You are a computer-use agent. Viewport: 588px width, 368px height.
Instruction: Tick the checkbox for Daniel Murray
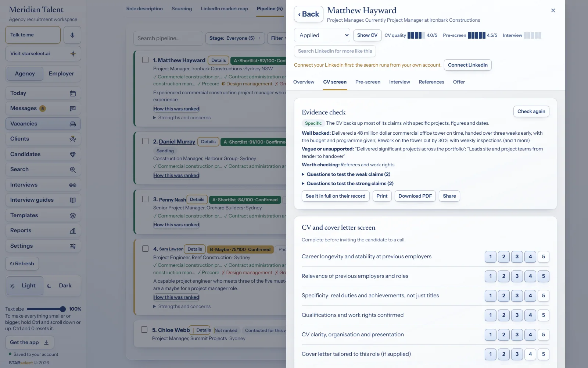click(x=146, y=141)
